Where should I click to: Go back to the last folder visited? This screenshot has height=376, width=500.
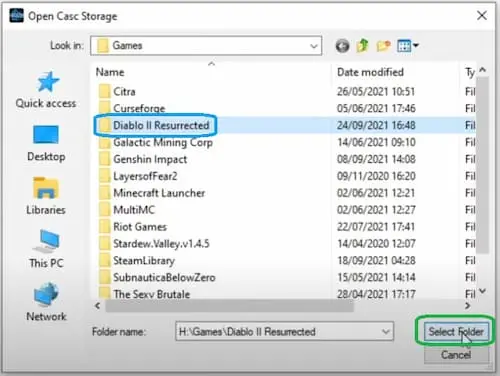pos(342,46)
